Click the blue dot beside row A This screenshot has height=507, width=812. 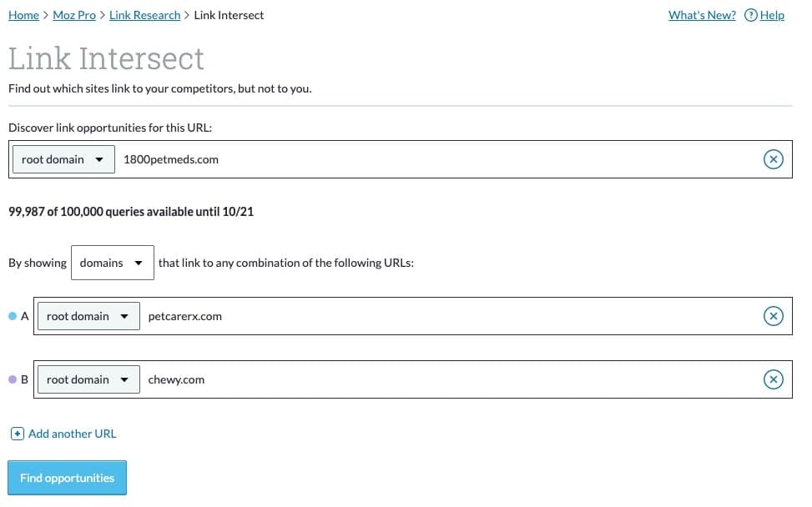click(12, 316)
